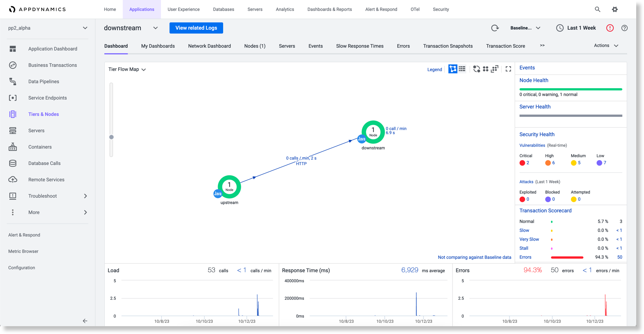Image resolution: width=644 pixels, height=334 pixels.
Task: Switch to the Transaction Snapshots tab
Action: (448, 46)
